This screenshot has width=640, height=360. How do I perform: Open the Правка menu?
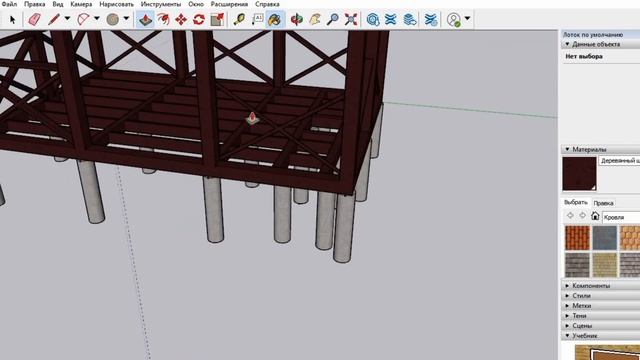point(34,4)
